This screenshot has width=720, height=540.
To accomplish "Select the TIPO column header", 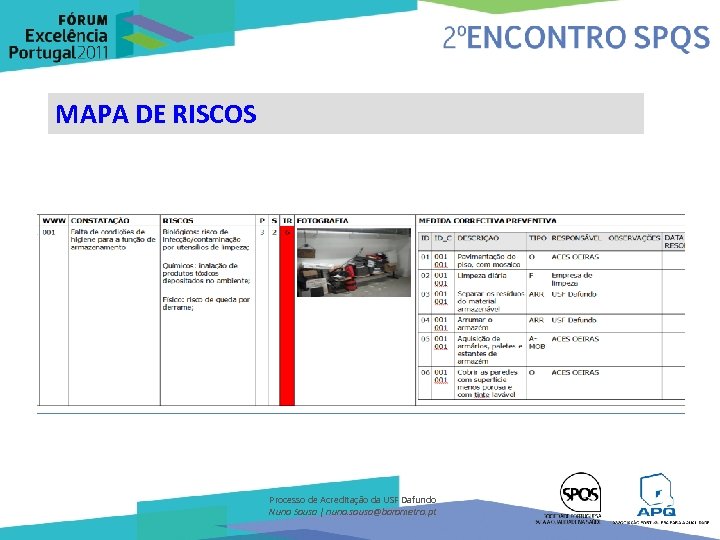I will click(537, 238).
